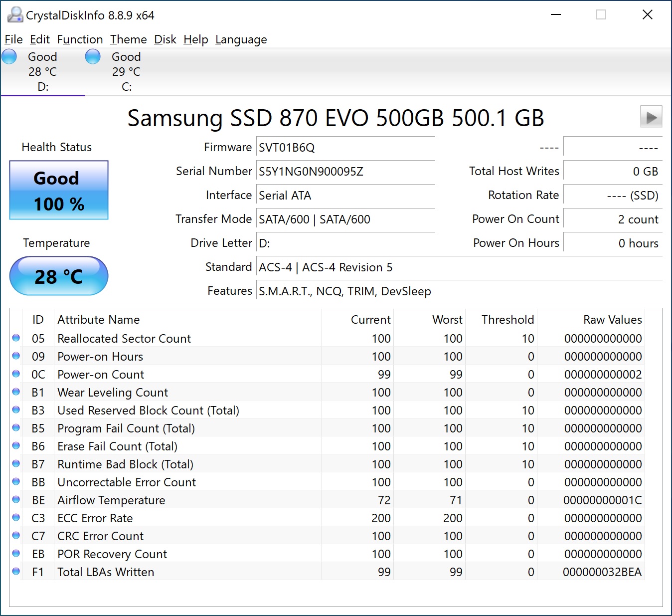
Task: Click the Interface field Serial ATA
Action: pyautogui.click(x=345, y=196)
